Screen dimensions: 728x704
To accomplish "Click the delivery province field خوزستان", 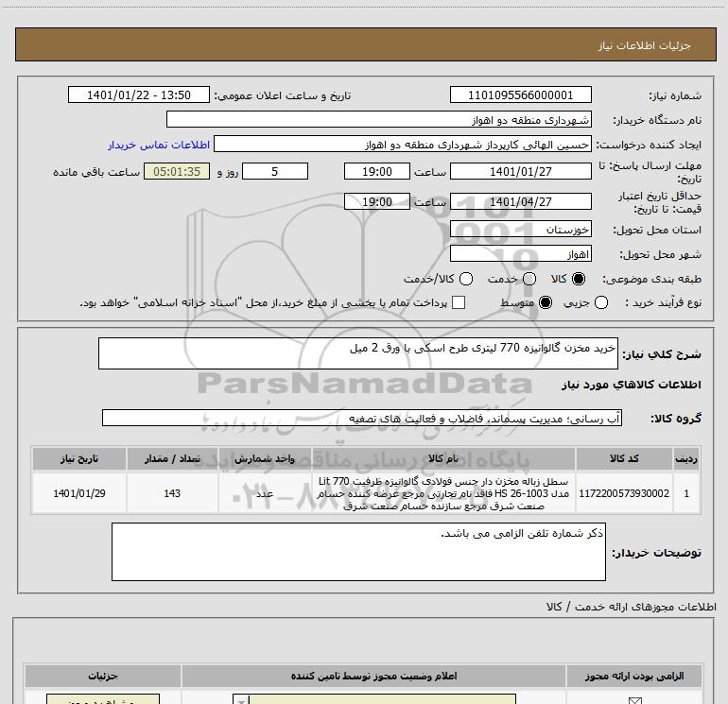I will point(520,229).
